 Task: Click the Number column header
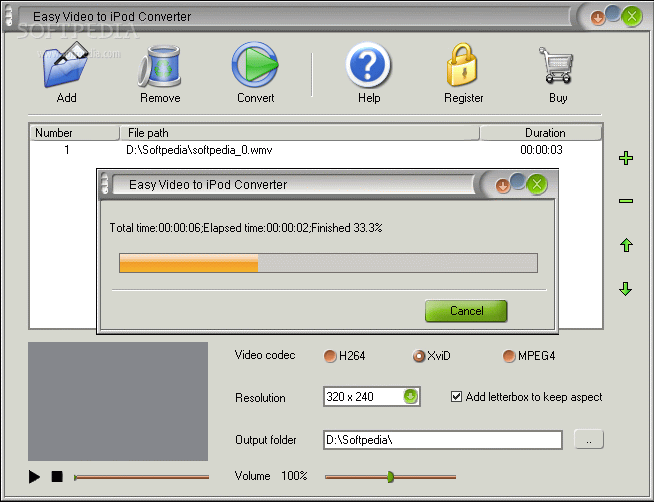[75, 133]
